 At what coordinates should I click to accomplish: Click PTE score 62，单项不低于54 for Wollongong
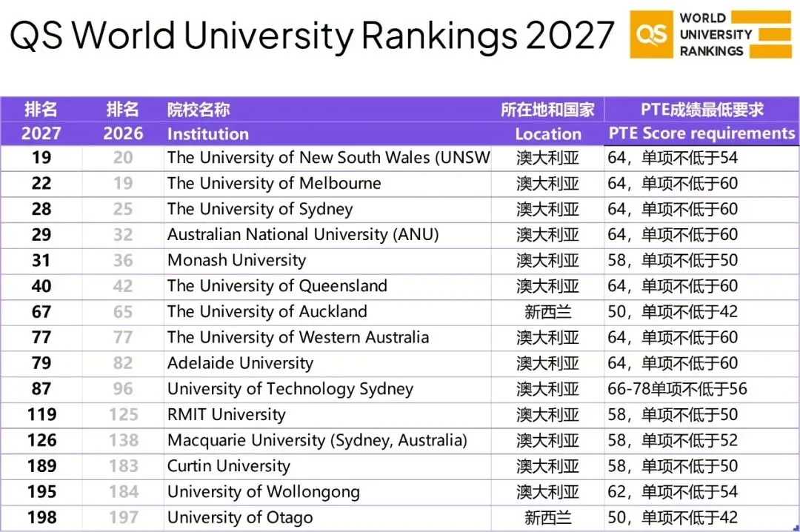tap(673, 492)
